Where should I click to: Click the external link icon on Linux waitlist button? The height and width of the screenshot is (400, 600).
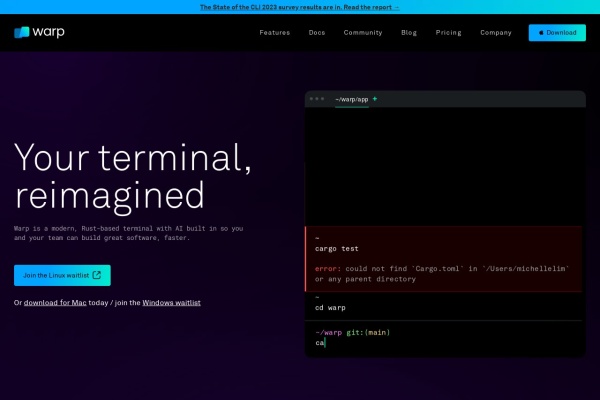pos(97,275)
